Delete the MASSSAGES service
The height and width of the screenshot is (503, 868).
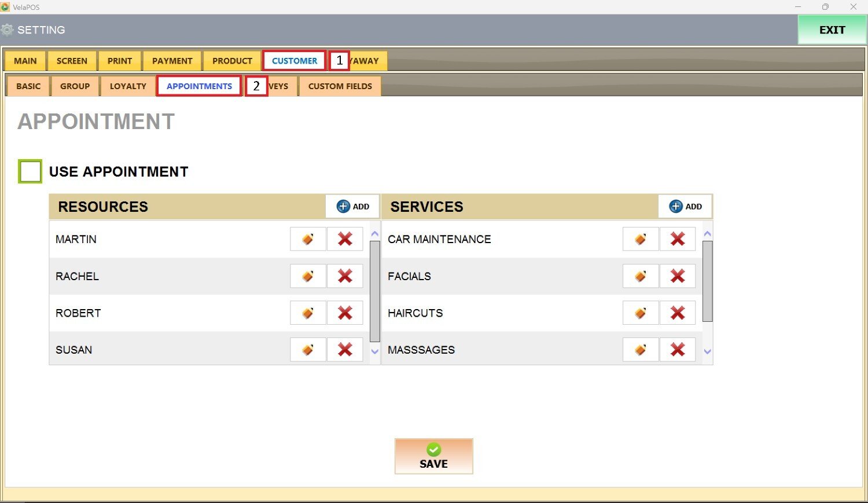(678, 350)
